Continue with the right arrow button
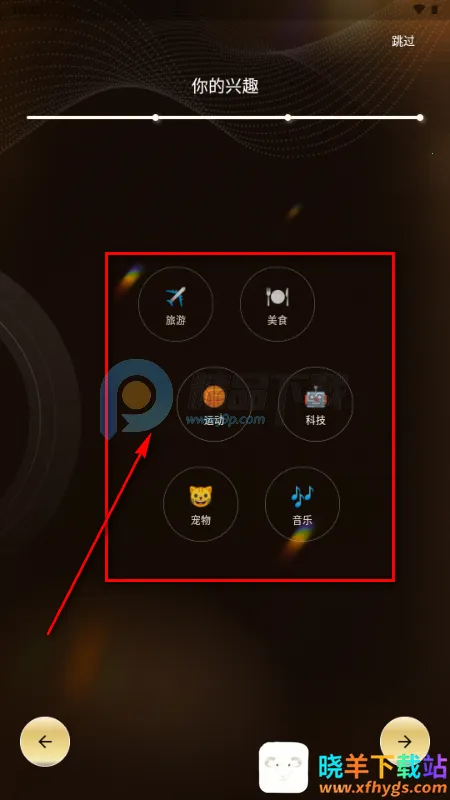The width and height of the screenshot is (450, 800). (x=405, y=742)
